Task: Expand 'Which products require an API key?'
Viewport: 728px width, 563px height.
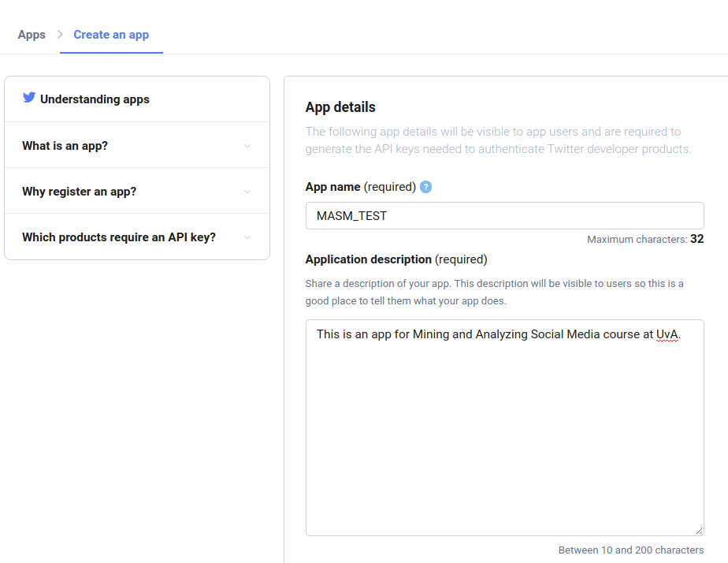Action: click(137, 237)
